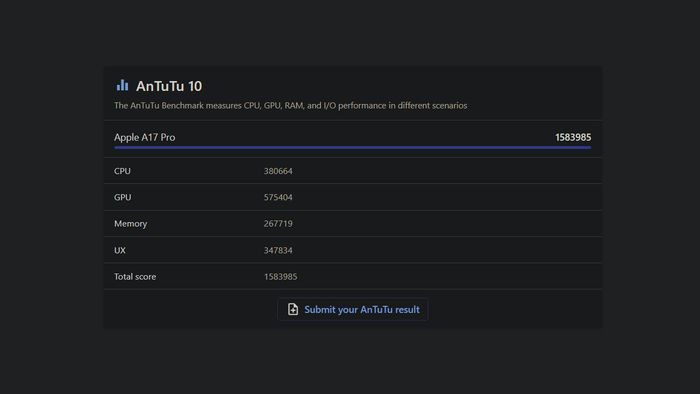Click the CPU row label

(x=122, y=171)
